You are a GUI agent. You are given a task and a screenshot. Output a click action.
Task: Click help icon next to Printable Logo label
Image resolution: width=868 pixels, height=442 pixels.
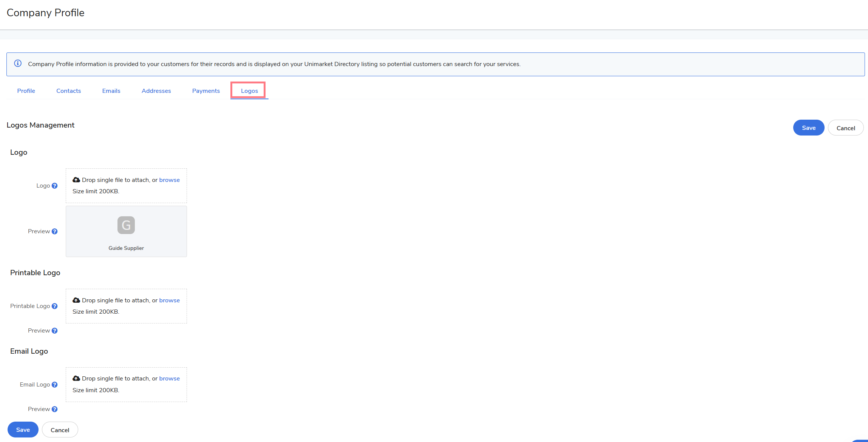55,306
